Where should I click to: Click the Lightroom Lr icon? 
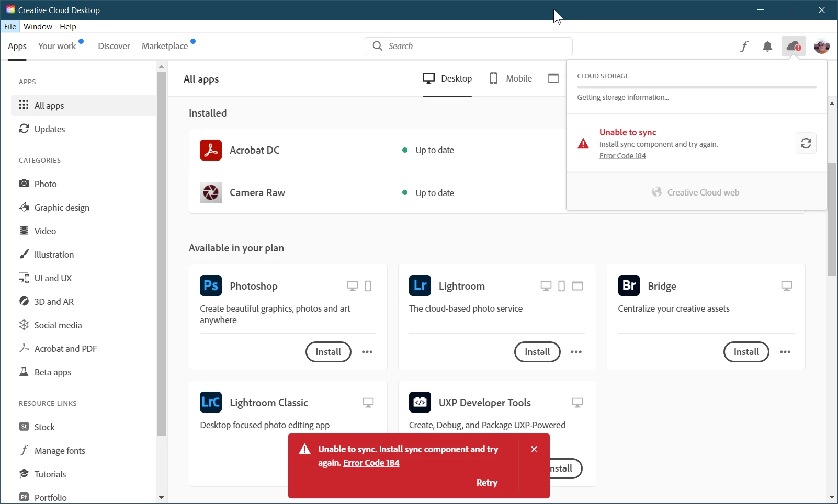420,285
